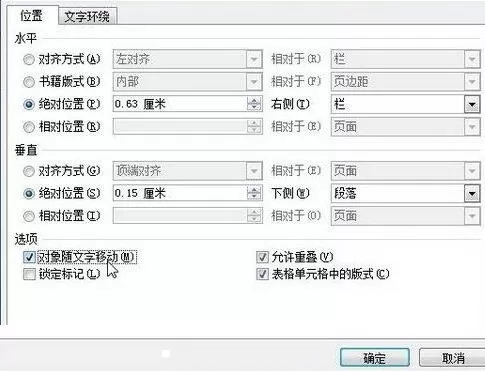Enable 锁定标记(L) checkbox

point(29,274)
